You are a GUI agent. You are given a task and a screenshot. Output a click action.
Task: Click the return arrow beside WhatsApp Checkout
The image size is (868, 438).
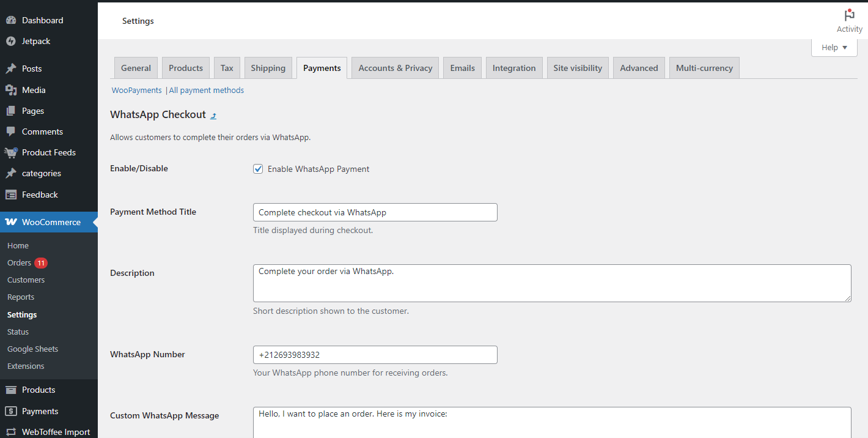pyautogui.click(x=213, y=116)
